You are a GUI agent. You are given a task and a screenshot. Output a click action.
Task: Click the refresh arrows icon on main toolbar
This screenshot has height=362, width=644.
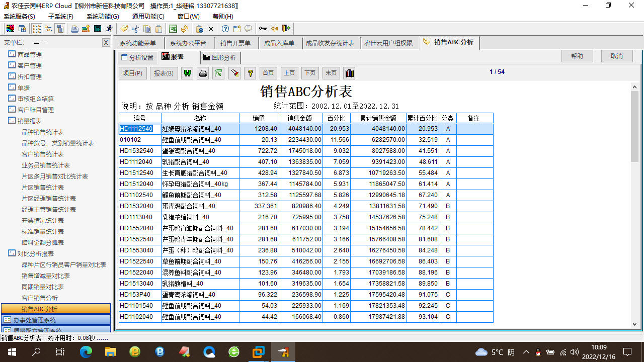184,29
